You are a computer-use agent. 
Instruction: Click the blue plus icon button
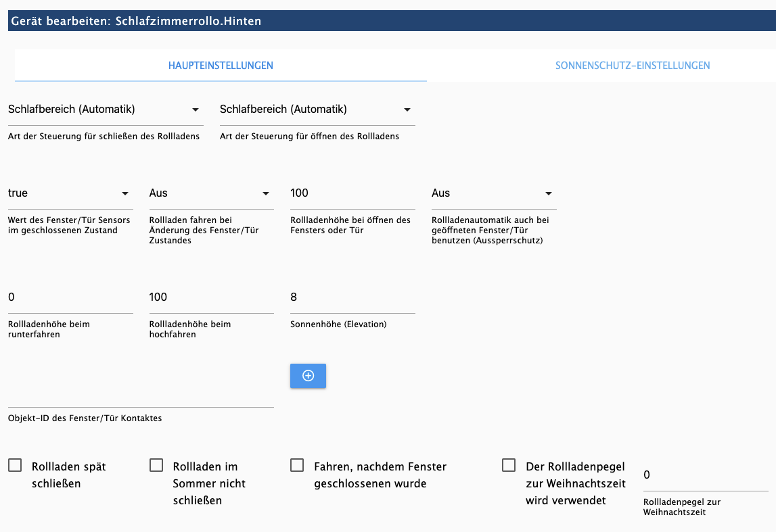pos(308,376)
